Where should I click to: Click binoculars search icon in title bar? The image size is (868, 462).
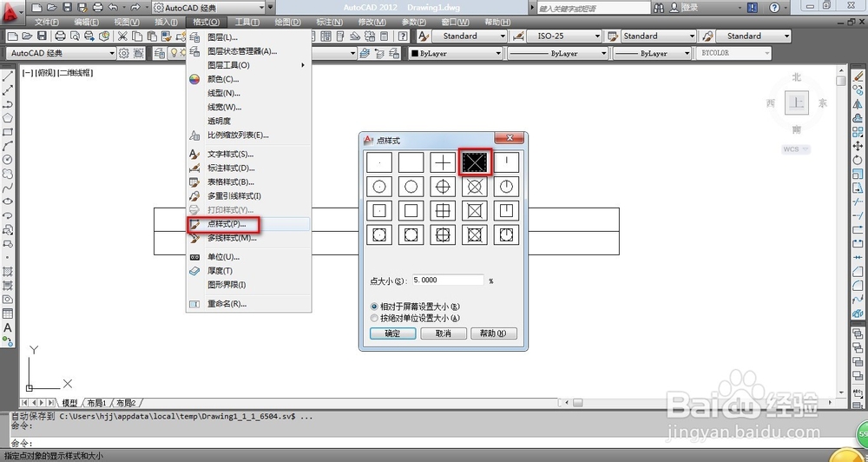click(x=659, y=8)
